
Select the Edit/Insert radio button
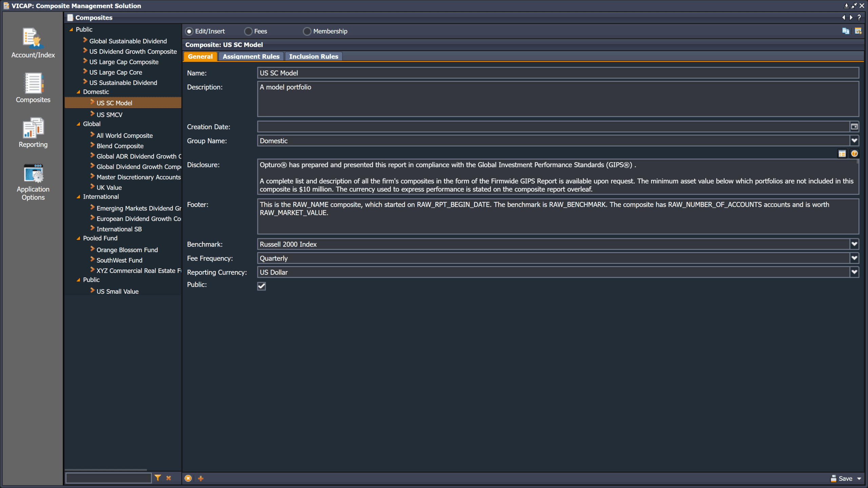(x=189, y=32)
